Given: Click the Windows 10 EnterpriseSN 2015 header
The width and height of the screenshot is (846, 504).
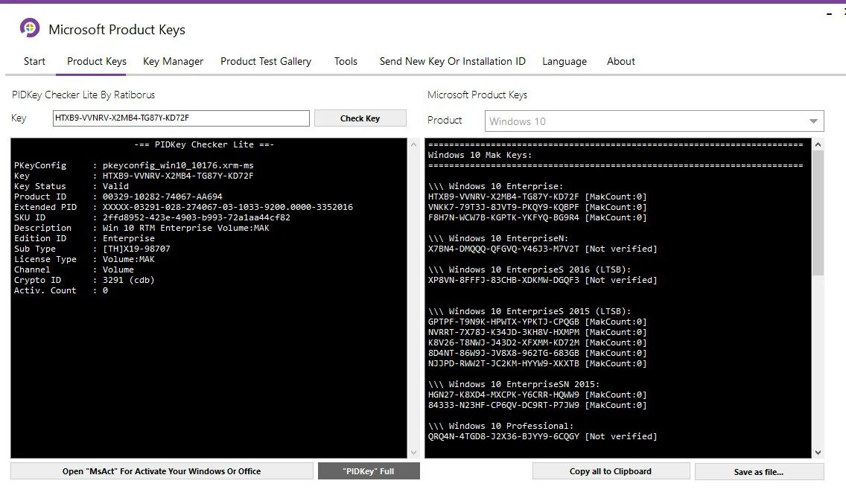Looking at the screenshot, I should (x=514, y=384).
